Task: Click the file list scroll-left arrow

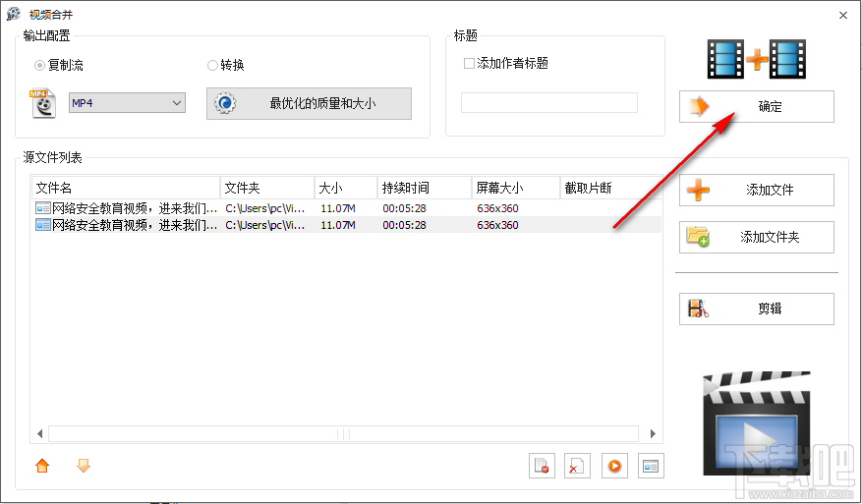Action: (39, 433)
